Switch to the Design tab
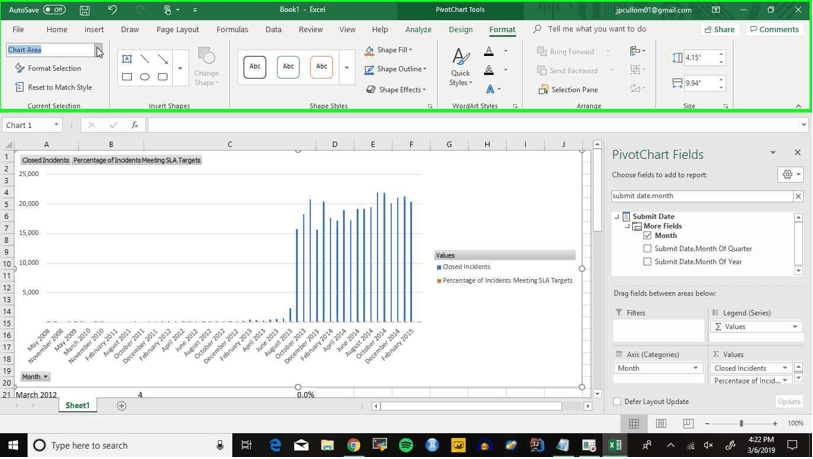Image resolution: width=813 pixels, height=459 pixels. tap(460, 30)
